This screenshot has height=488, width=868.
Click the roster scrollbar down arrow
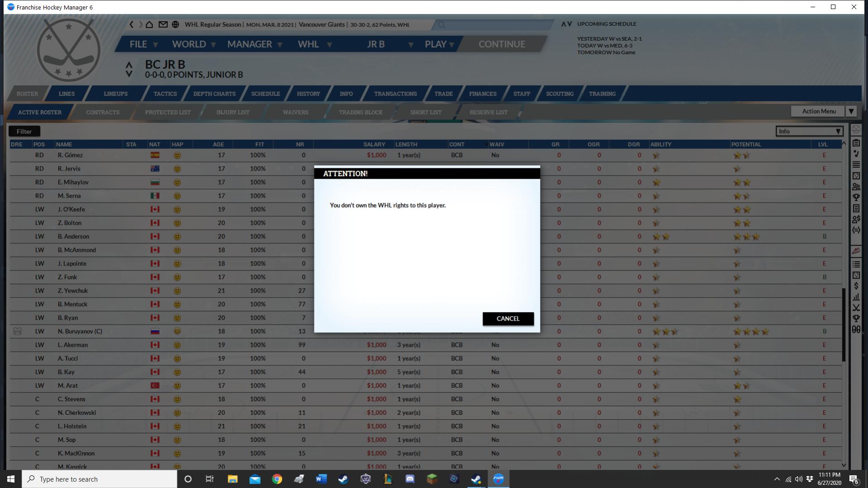[844, 465]
